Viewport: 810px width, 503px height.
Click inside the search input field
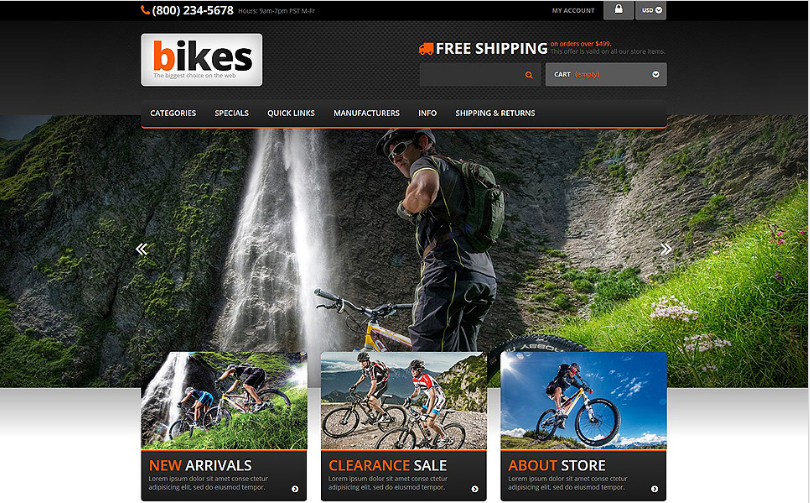point(471,75)
